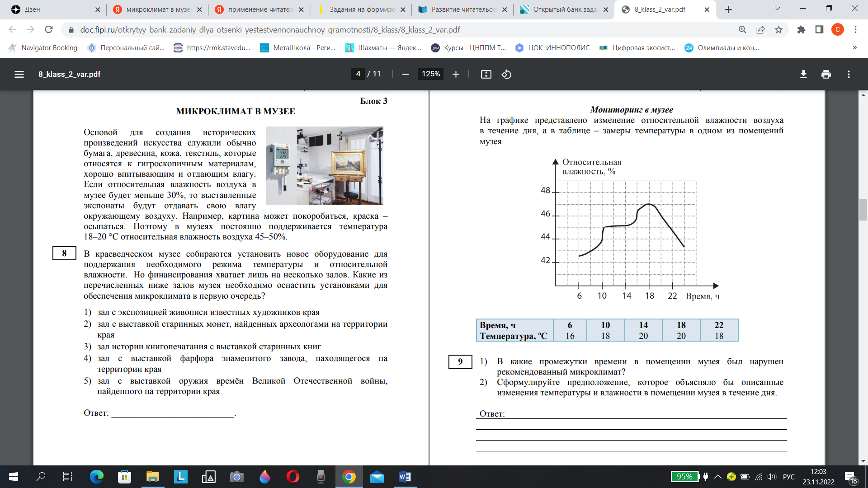Click the zoom percentage field 125%
This screenshot has height=488, width=868.
[x=431, y=74]
